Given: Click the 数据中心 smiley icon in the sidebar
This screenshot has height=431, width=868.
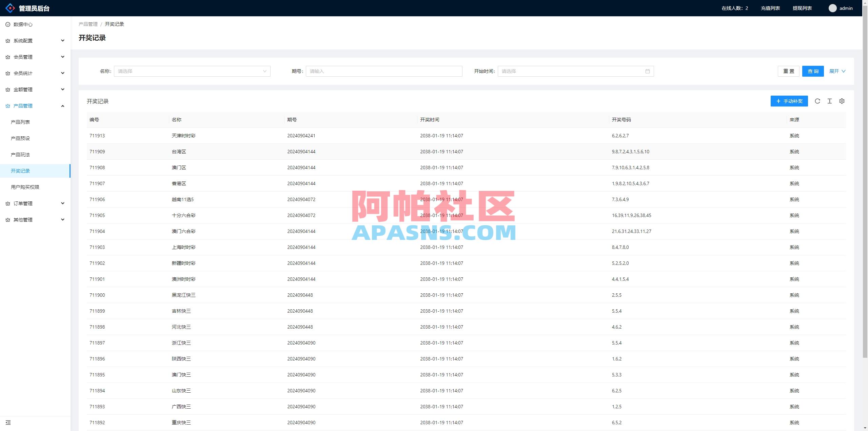Looking at the screenshot, I should pyautogui.click(x=7, y=24).
